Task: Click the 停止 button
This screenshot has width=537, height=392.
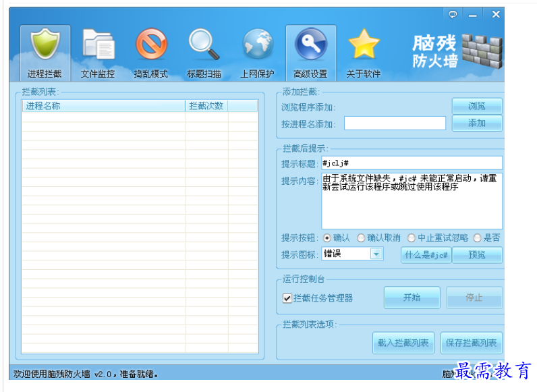Action: click(x=474, y=298)
